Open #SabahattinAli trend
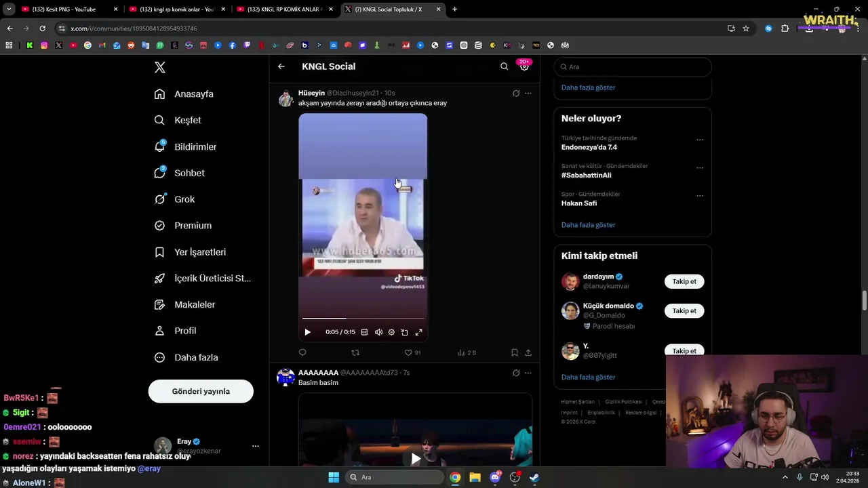The height and width of the screenshot is (488, 868). (x=586, y=175)
